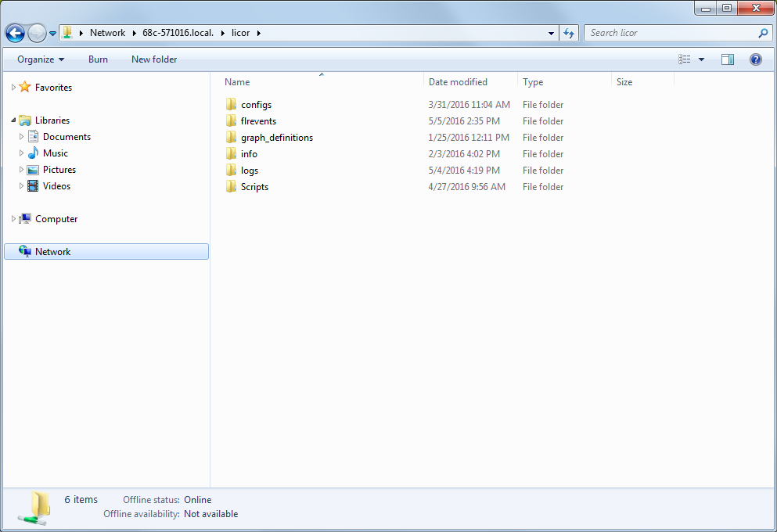Select the 68c-571016.local. breadcrumb segment

178,33
